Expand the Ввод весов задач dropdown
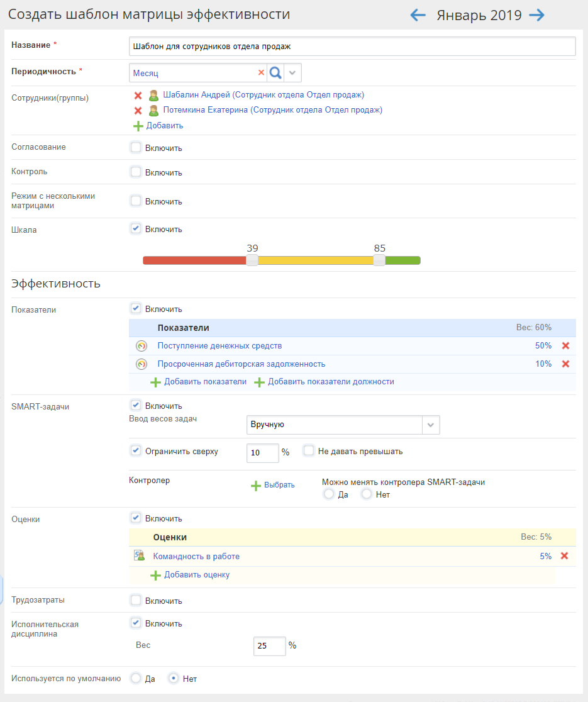This screenshot has width=588, height=702. pos(431,425)
